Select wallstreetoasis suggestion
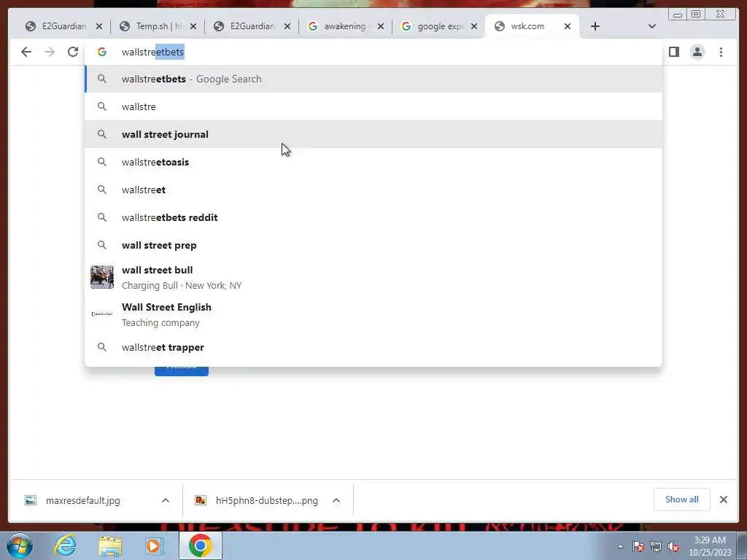 tap(373, 162)
